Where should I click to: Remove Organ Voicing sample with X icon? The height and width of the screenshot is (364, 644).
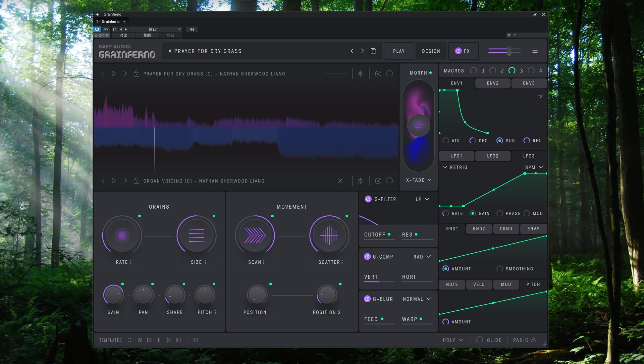coord(340,181)
